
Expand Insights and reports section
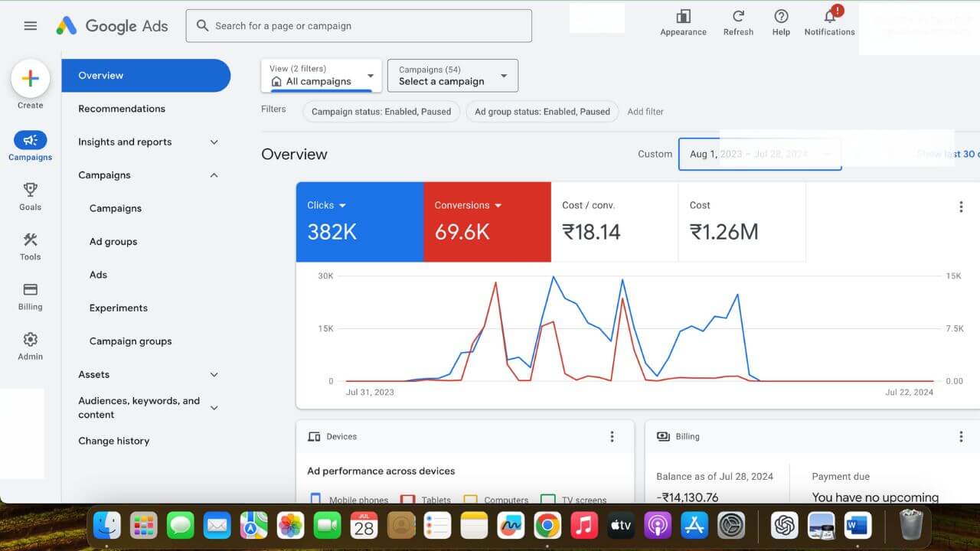(x=214, y=142)
